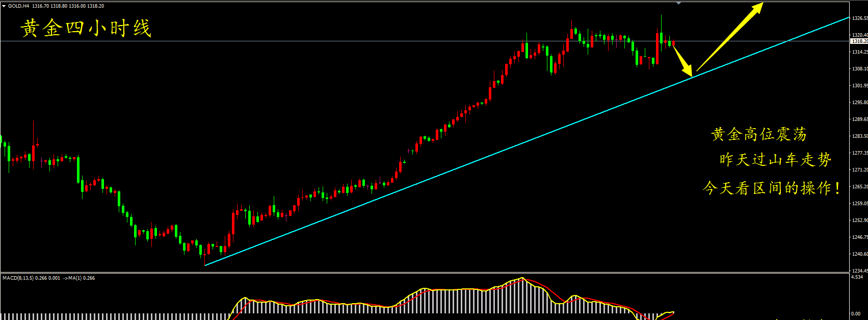Viewport: 868px width, 320px height.
Task: Click the 1252.90 price axis label
Action: 860,220
